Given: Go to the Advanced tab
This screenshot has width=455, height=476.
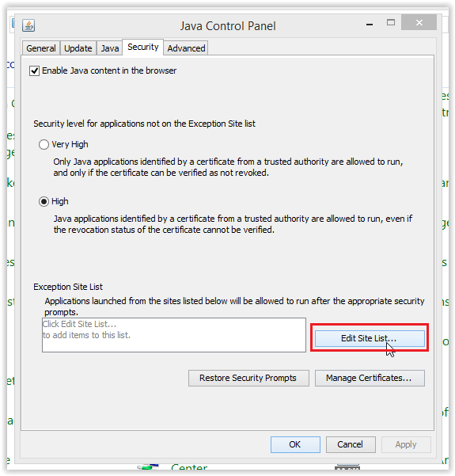Looking at the screenshot, I should [x=186, y=48].
